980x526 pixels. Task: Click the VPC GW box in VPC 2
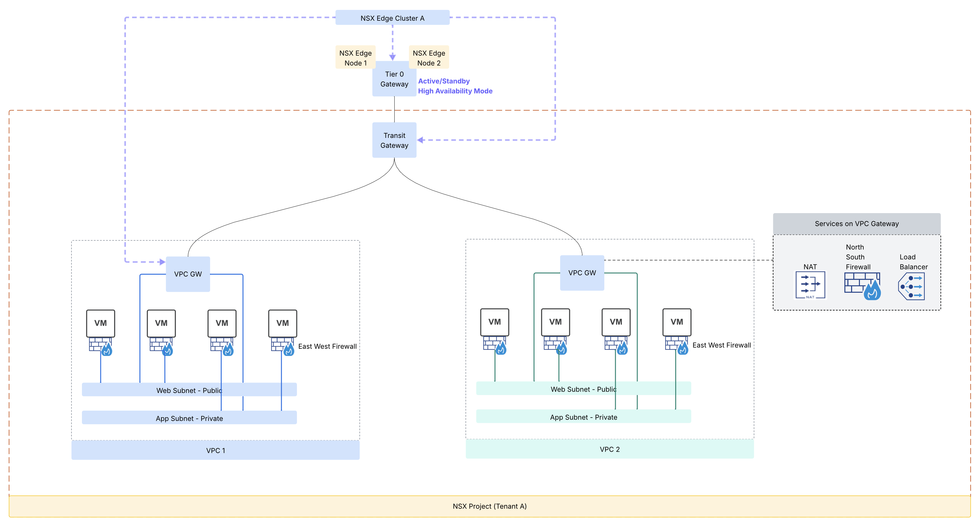(x=582, y=273)
